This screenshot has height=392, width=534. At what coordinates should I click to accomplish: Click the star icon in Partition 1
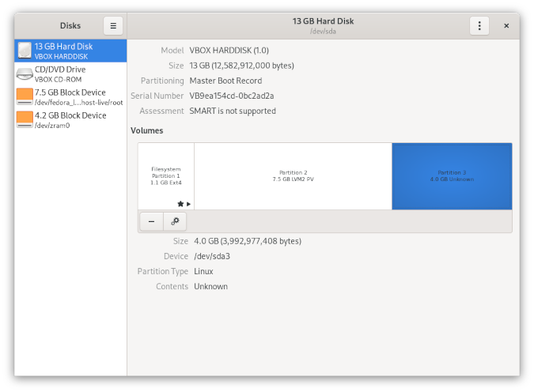tap(180, 203)
